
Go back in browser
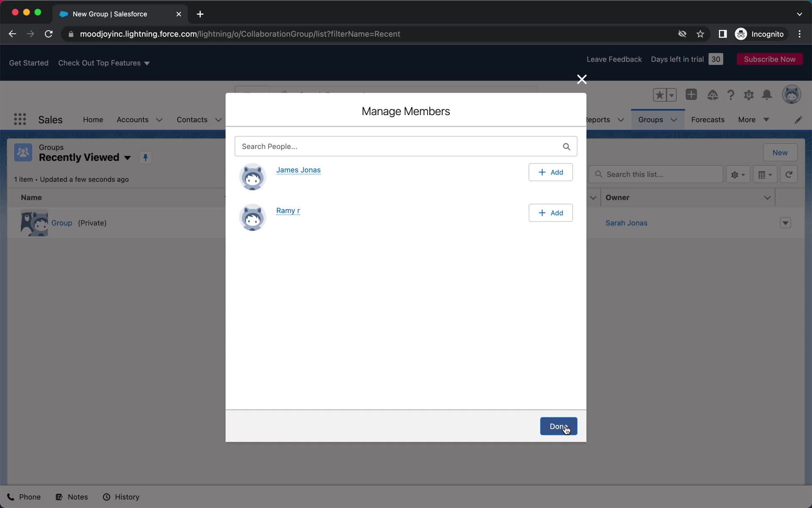(x=12, y=34)
